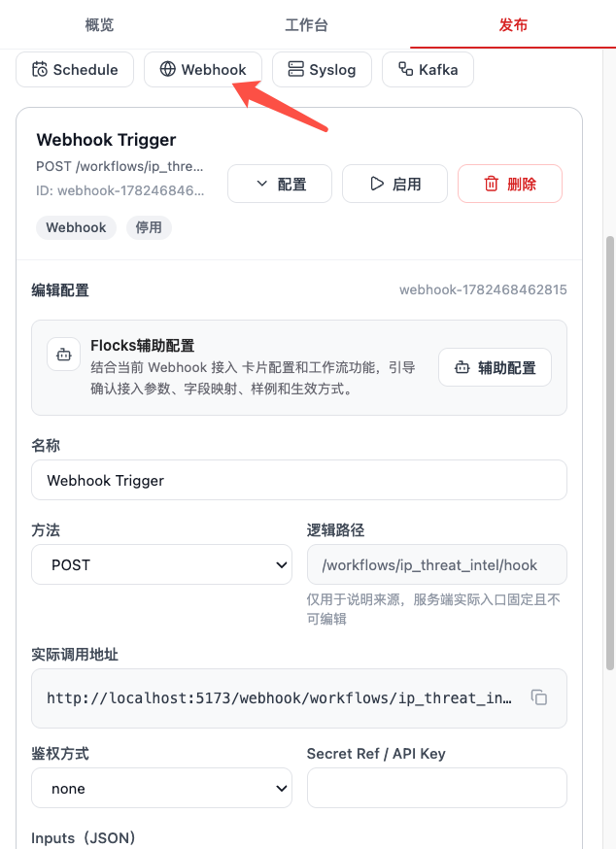Delete the webhook trigger with 删除

click(510, 184)
